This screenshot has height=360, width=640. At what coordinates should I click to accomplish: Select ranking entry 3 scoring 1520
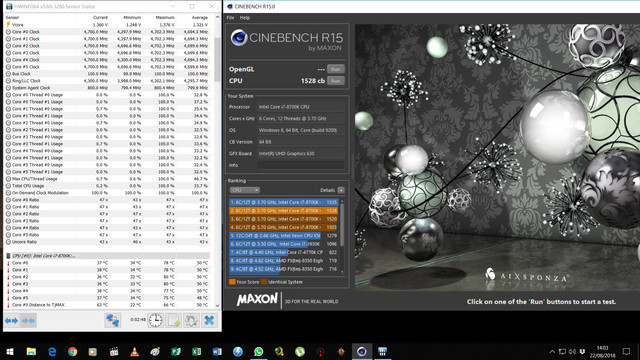tap(284, 219)
